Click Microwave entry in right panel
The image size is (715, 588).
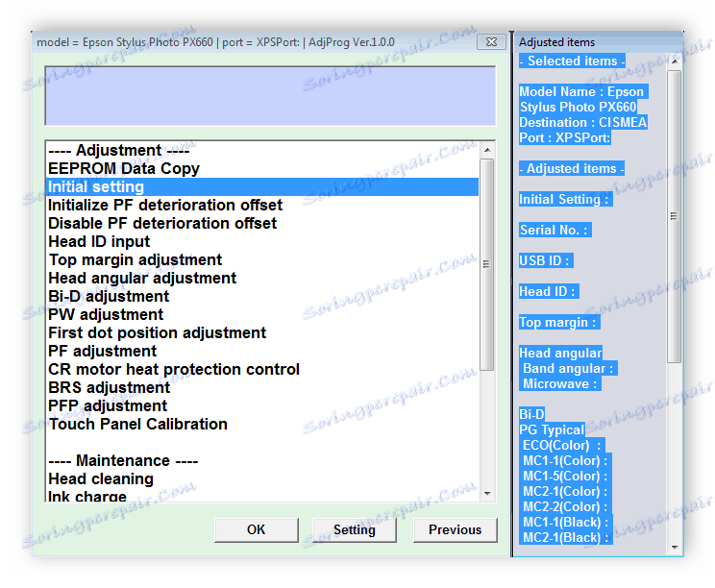tap(560, 383)
